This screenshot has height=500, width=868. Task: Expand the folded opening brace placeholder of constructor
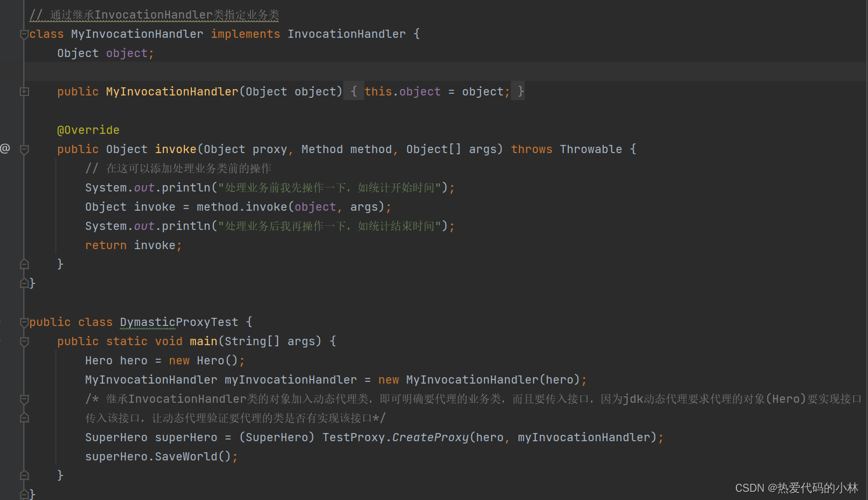[x=353, y=91]
